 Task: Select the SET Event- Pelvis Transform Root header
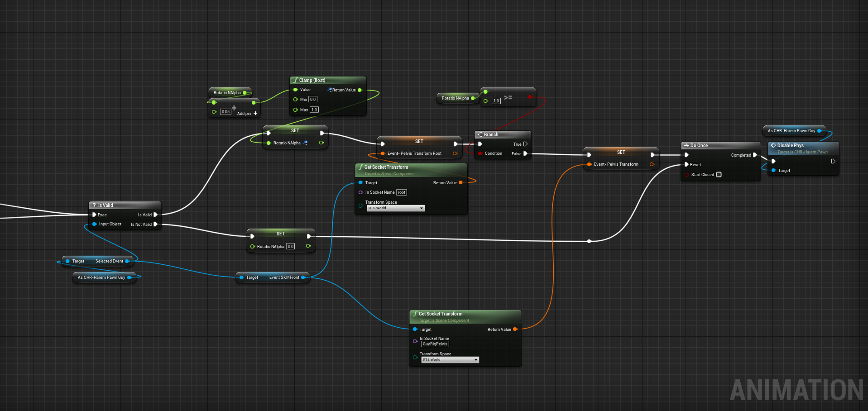pos(419,141)
